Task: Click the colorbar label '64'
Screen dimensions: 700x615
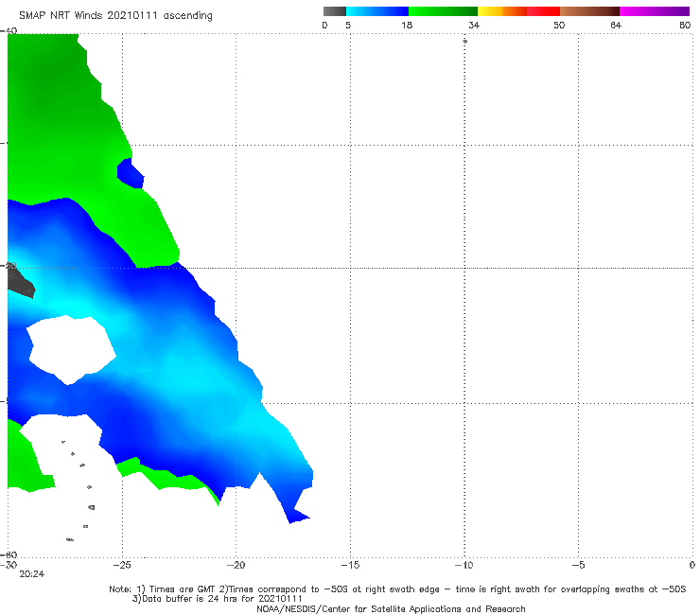Action: tap(616, 25)
